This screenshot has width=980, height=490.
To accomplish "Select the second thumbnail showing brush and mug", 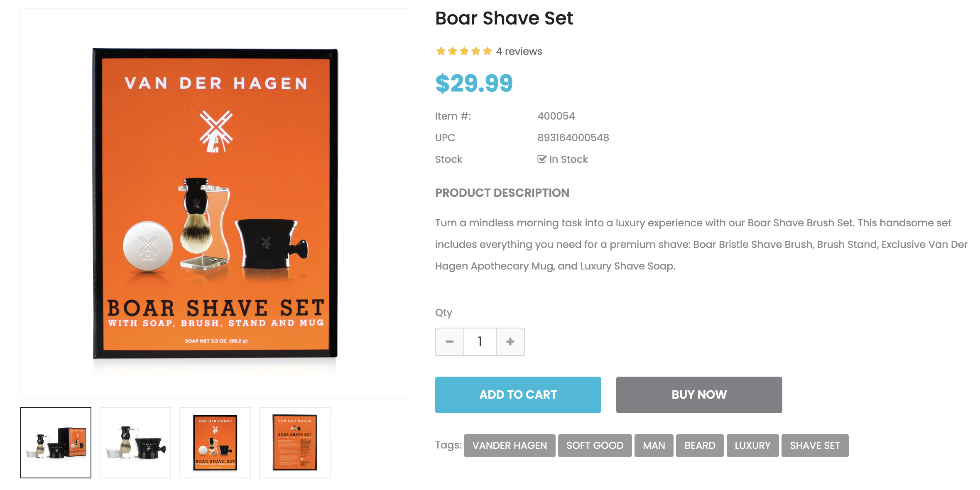I will pos(135,443).
